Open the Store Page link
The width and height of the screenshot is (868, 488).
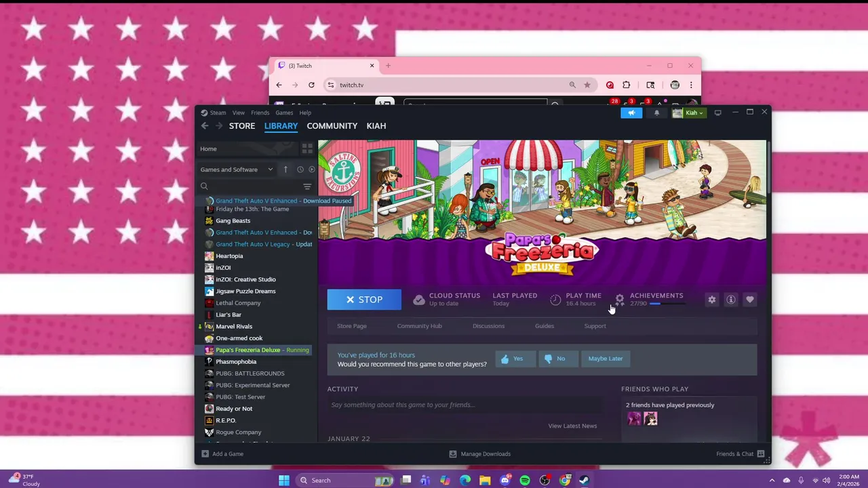coord(352,326)
